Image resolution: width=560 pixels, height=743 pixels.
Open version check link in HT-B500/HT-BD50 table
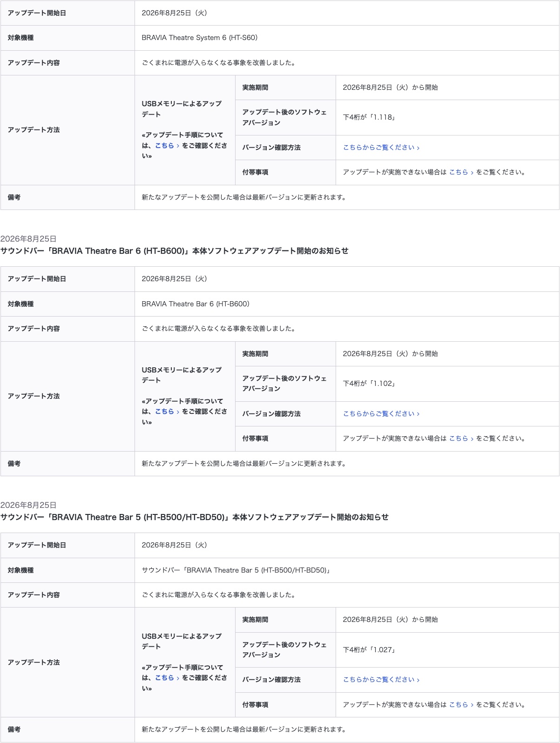381,680
